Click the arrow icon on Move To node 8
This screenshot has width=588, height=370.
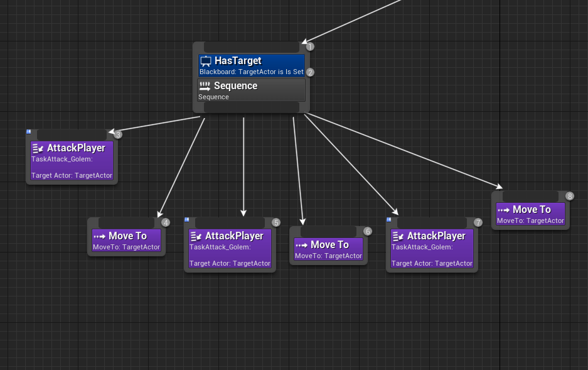point(503,210)
